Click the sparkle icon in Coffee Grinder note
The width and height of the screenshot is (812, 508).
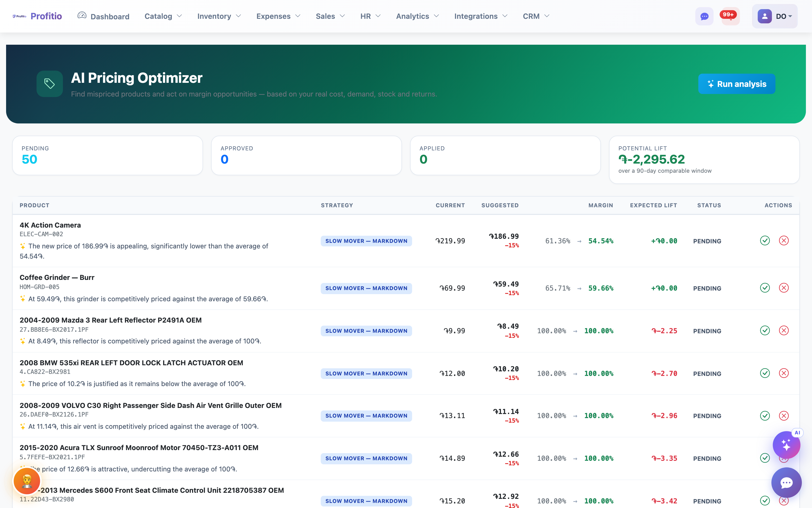pyautogui.click(x=23, y=299)
